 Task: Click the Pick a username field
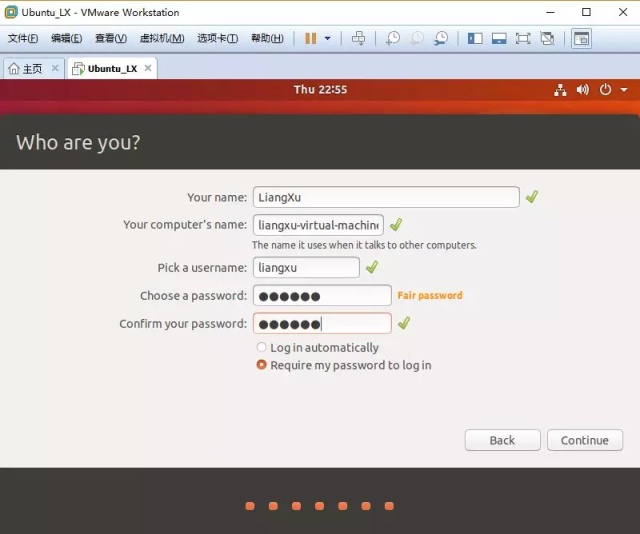[306, 267]
